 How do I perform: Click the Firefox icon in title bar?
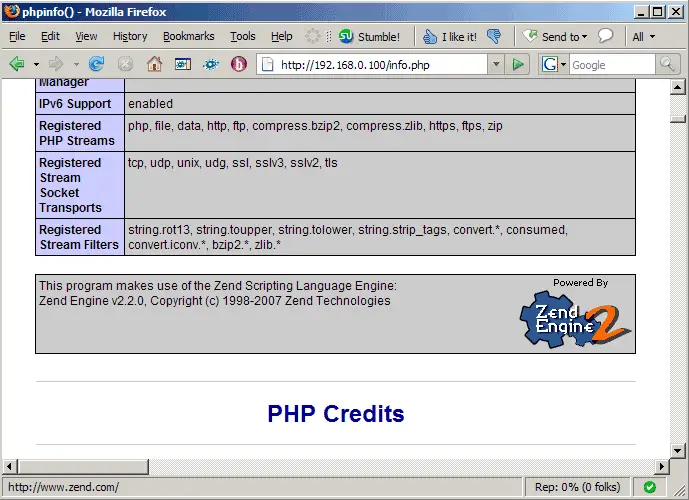[x=12, y=11]
